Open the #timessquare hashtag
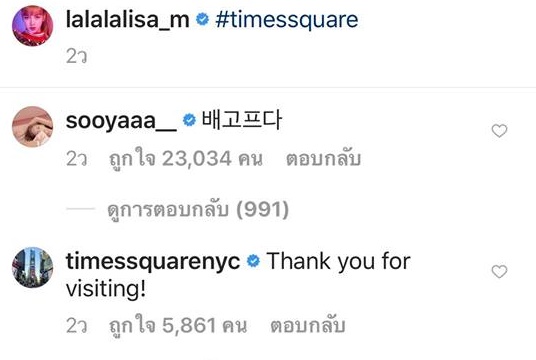 click(x=287, y=20)
